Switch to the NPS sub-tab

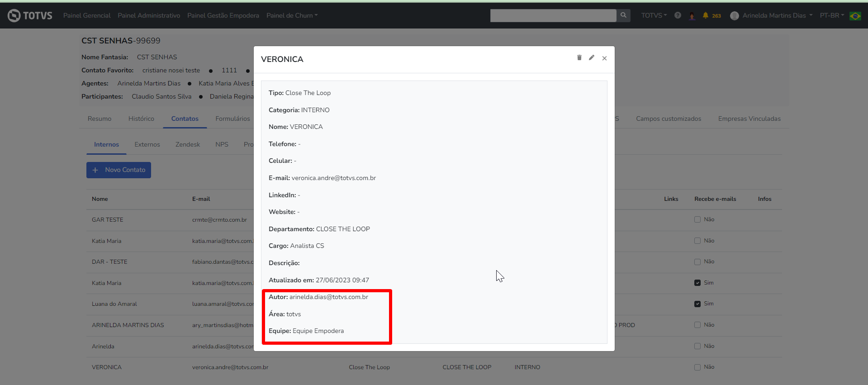222,144
